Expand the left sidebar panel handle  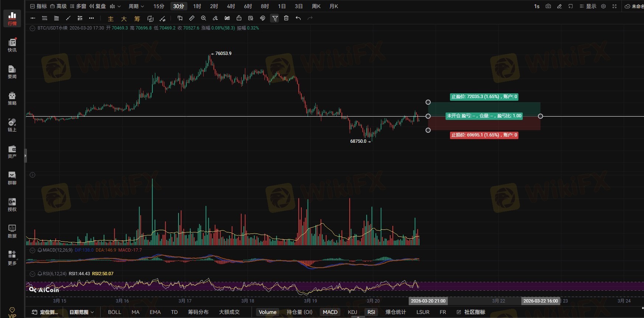click(x=25, y=156)
